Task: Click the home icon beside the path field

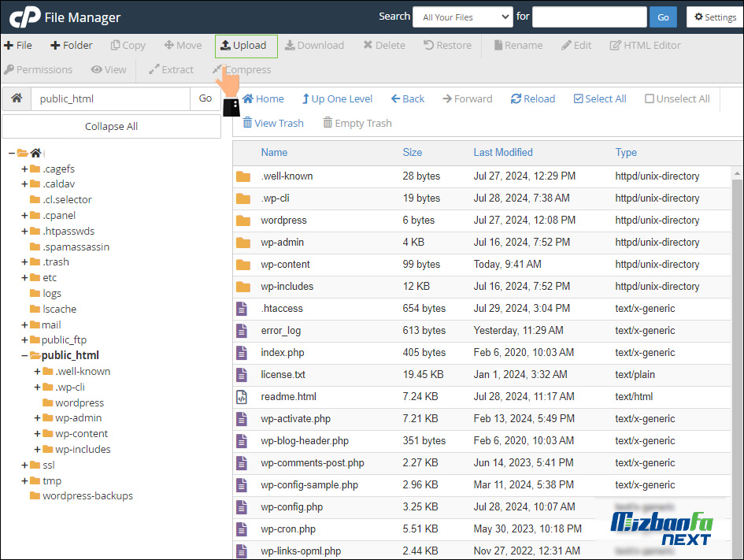Action: click(17, 98)
